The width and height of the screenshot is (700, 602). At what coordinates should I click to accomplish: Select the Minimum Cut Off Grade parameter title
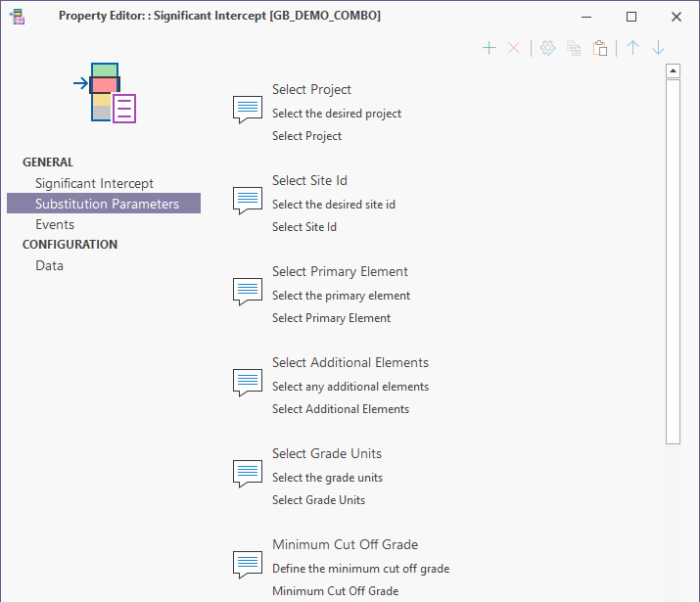point(345,545)
